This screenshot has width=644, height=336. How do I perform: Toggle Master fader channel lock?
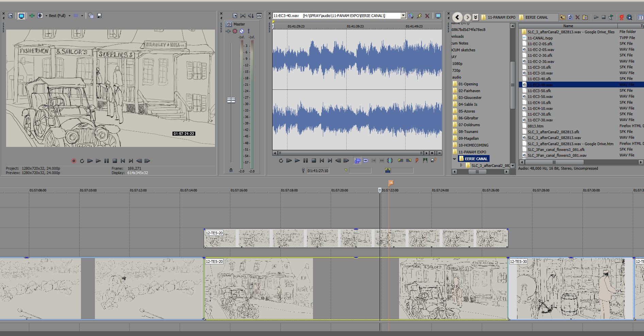coord(231,170)
